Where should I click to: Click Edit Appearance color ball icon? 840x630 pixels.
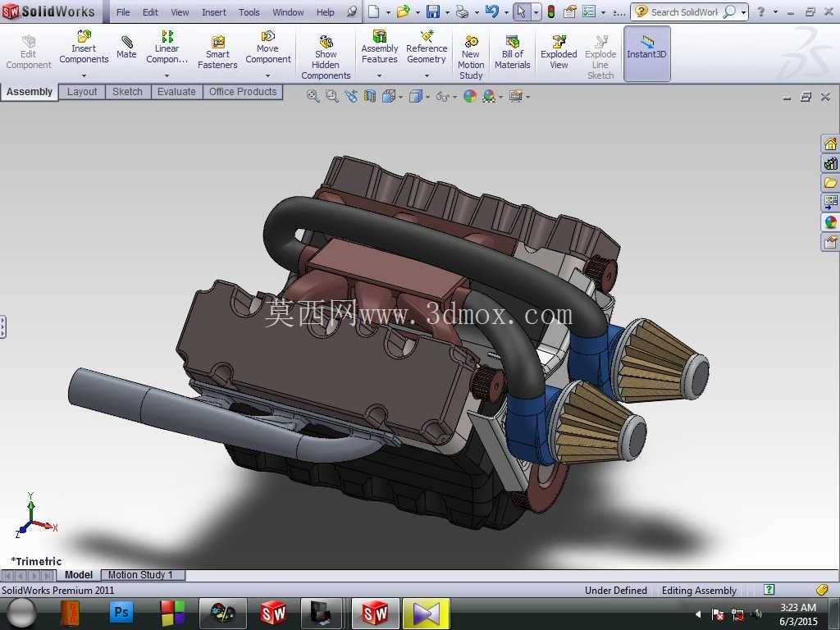(x=470, y=97)
